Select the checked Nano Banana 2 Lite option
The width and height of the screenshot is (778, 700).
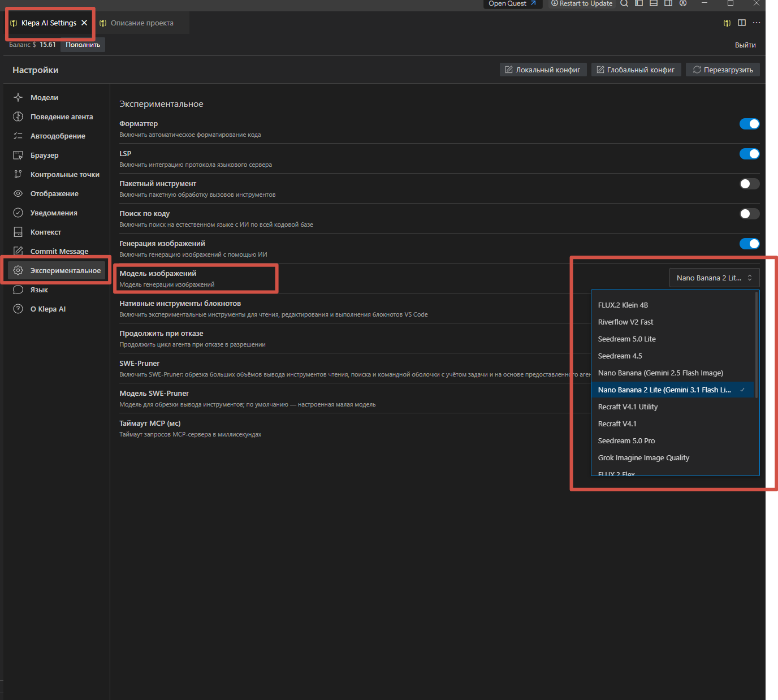coord(673,390)
